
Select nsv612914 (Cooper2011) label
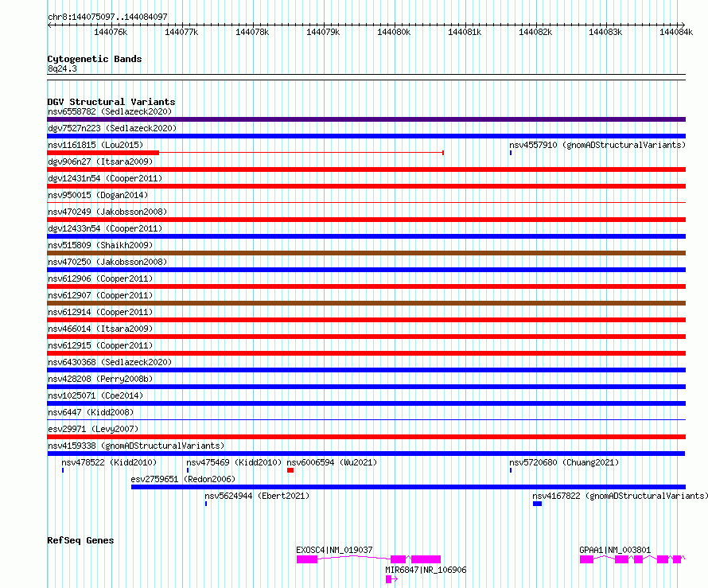pyautogui.click(x=100, y=312)
